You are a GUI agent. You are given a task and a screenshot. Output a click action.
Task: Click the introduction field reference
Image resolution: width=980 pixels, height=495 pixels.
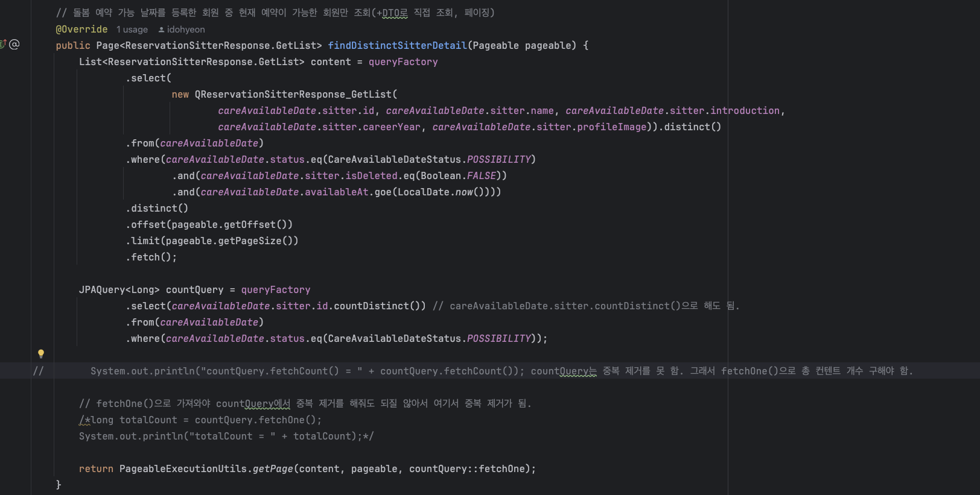coord(745,111)
